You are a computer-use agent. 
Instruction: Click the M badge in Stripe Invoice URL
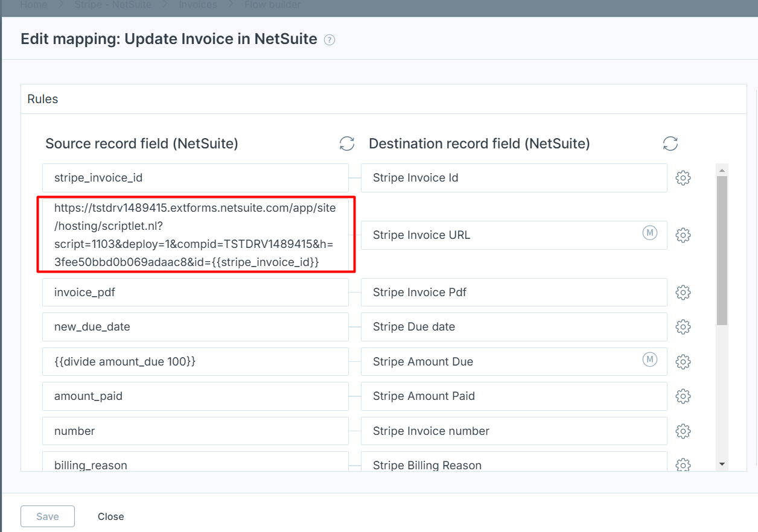tap(650, 233)
